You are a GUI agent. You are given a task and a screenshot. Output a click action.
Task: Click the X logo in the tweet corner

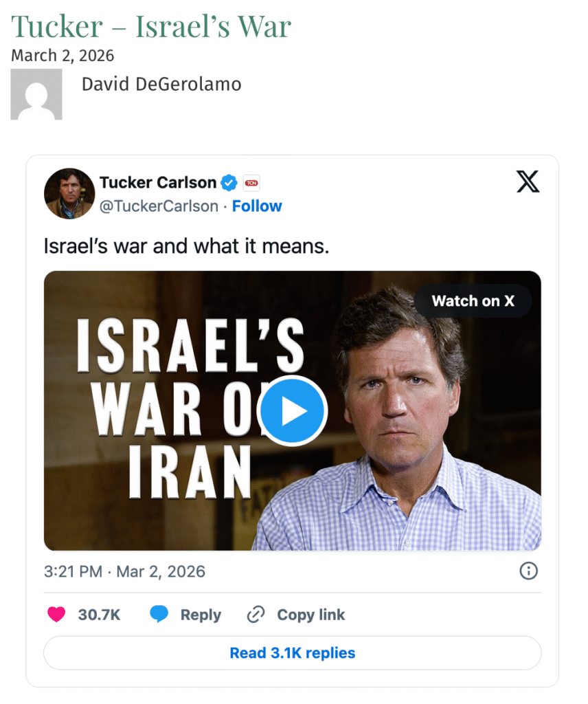[528, 181]
